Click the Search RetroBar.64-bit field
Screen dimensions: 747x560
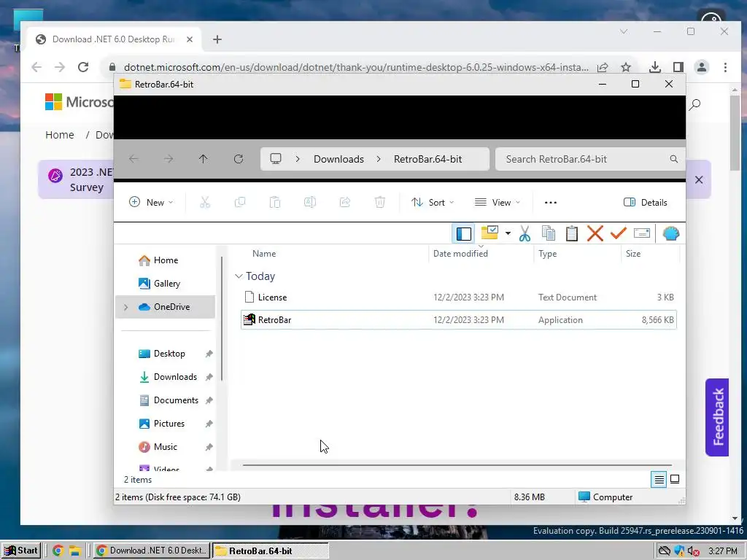click(590, 159)
